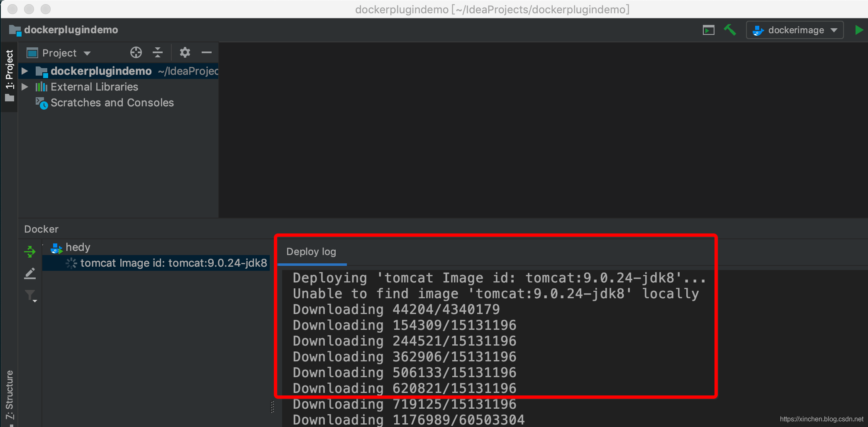Click log line 'Downloading 1176989/60503304'

click(x=409, y=420)
